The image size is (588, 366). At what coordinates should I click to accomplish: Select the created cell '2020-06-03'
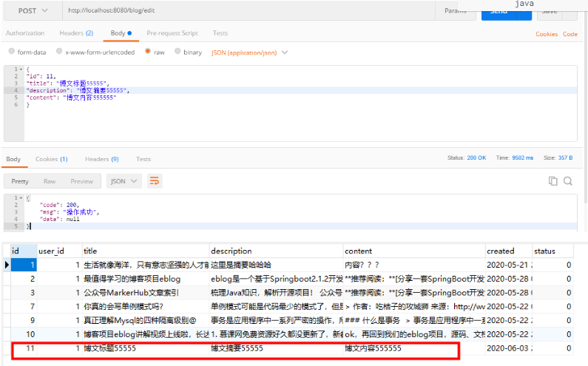[x=509, y=348]
